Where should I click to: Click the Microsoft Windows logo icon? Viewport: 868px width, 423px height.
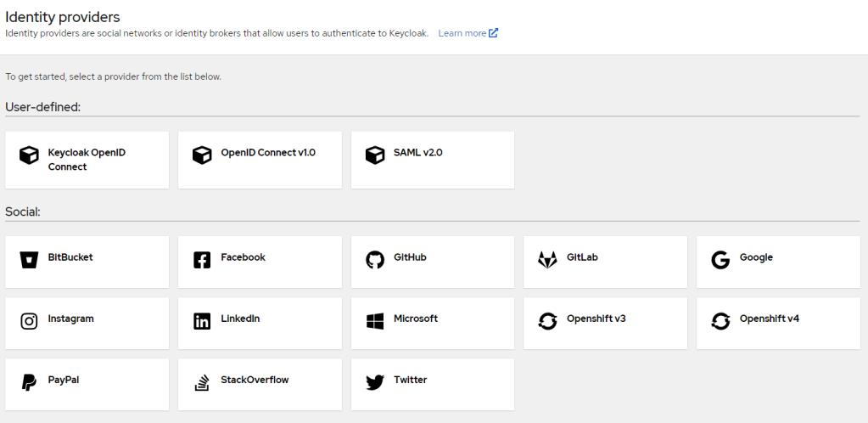[x=375, y=321]
